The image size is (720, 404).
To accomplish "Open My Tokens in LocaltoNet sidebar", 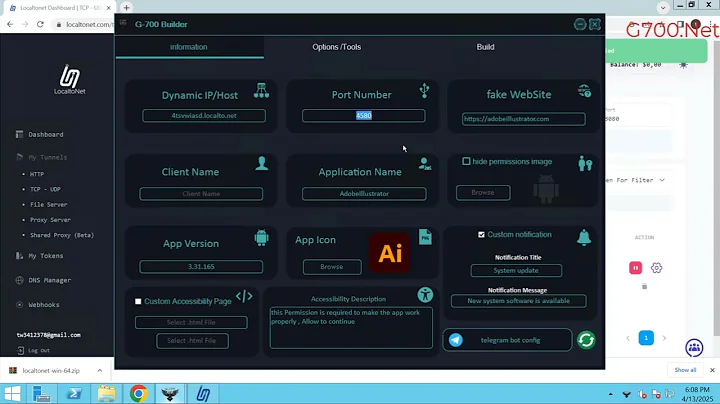I will pos(45,256).
